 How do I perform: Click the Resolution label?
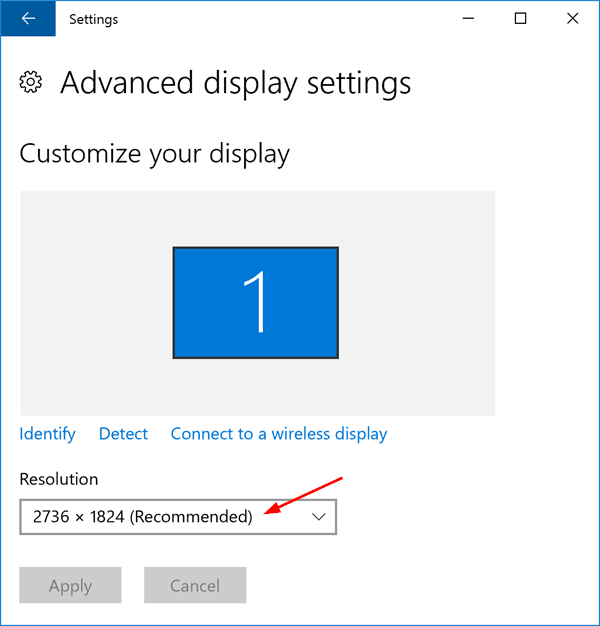[59, 479]
